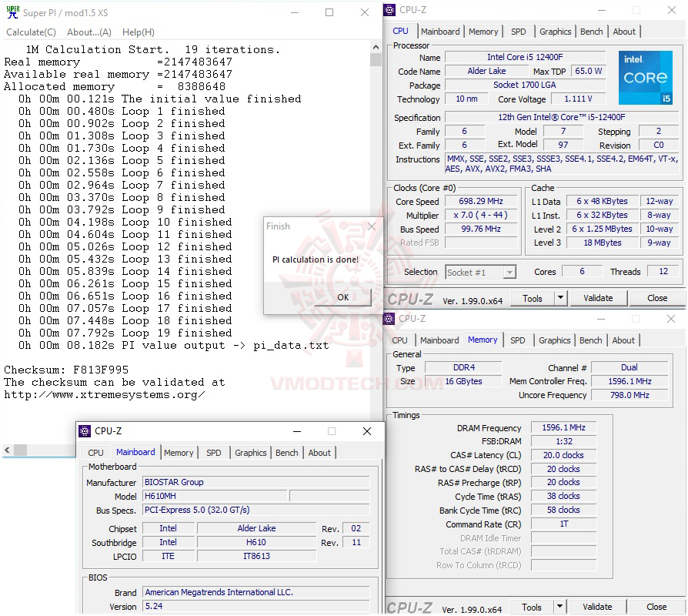Click manufacturer field BIOSTAR Group
688x616 pixels.
pos(255,482)
